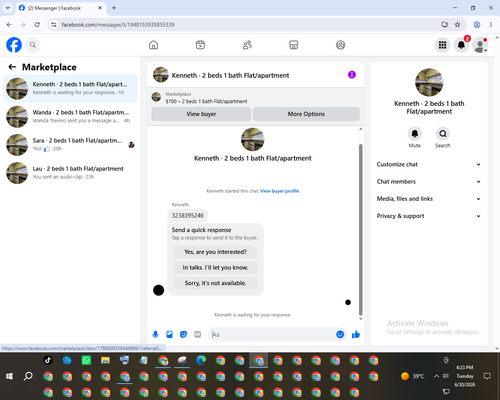This screenshot has height=400, width=500.
Task: Click the Facebook logo icon
Action: 14,45
